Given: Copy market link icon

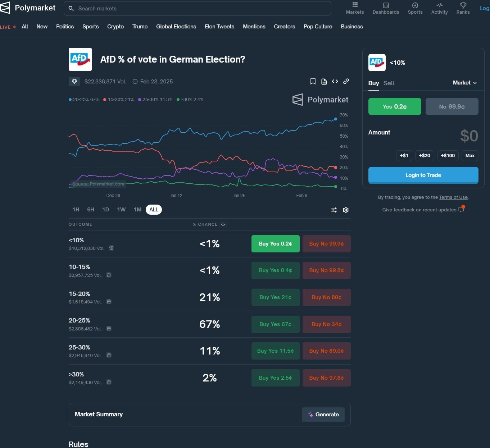Looking at the screenshot, I should tap(346, 81).
